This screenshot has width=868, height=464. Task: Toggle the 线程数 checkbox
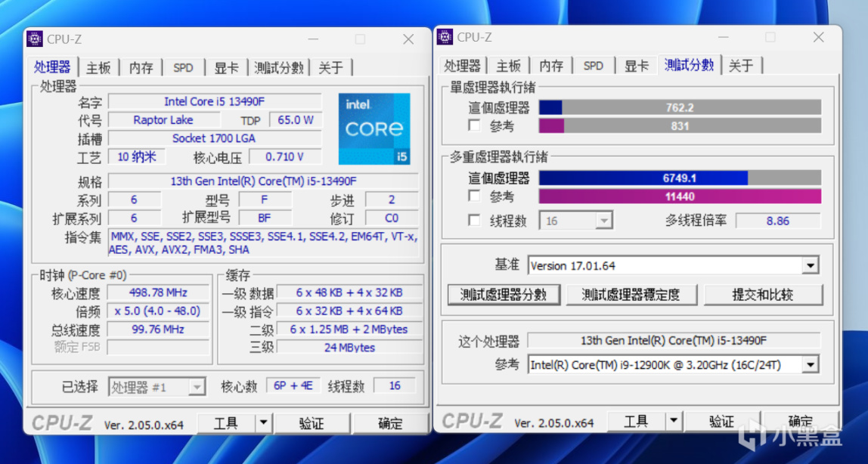[x=474, y=221]
